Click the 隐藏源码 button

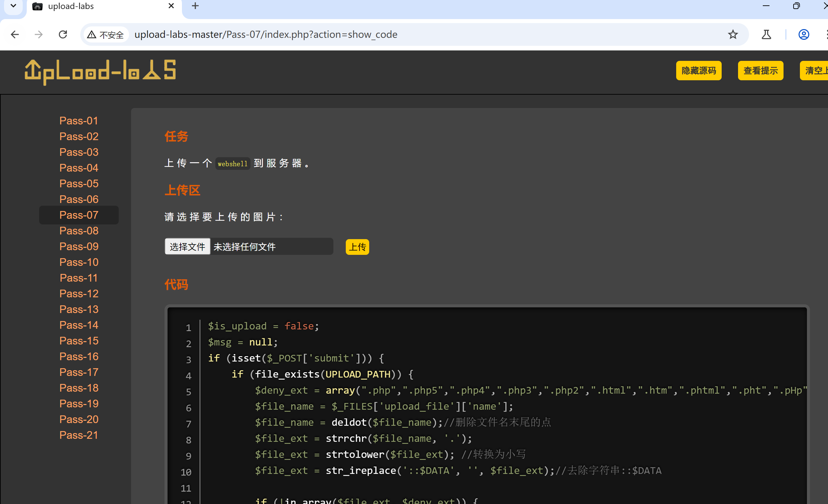point(698,71)
